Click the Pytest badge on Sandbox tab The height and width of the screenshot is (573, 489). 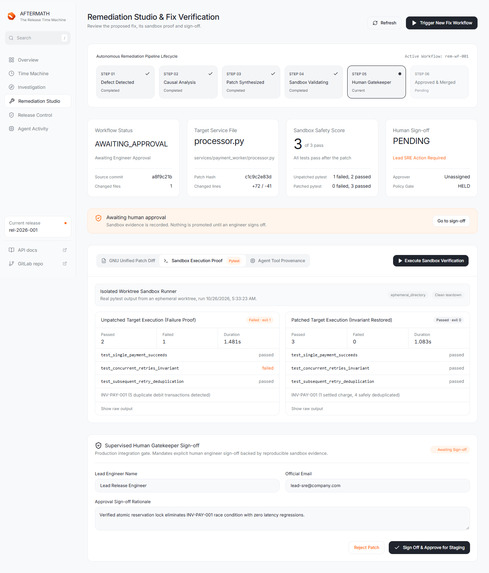234,261
